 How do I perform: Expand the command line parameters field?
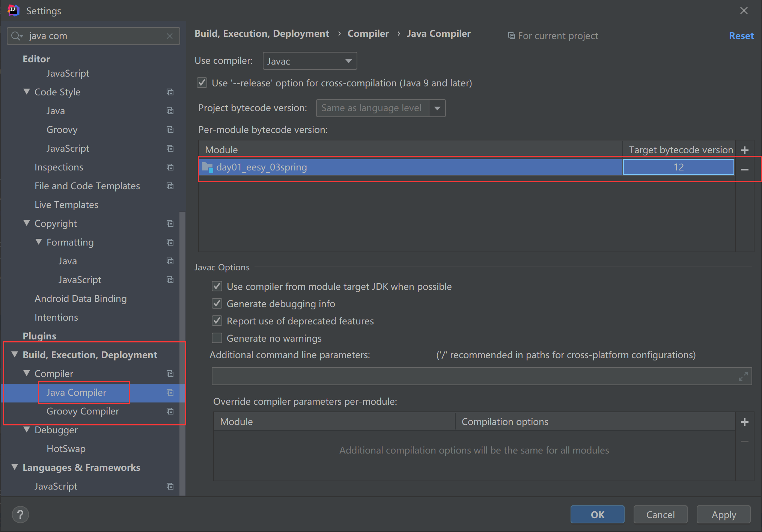point(743,376)
